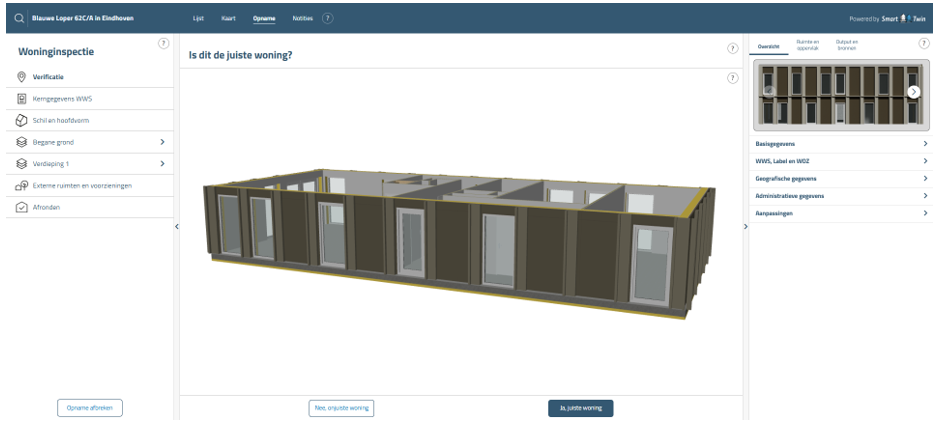Image resolution: width=938 pixels, height=445 pixels.
Task: Click the Afronden checkmark icon
Action: (x=21, y=207)
